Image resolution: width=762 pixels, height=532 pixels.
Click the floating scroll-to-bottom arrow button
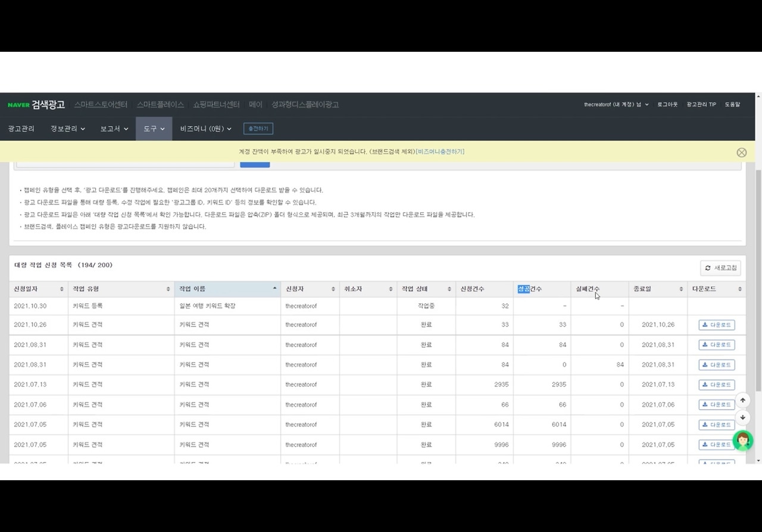click(x=742, y=418)
